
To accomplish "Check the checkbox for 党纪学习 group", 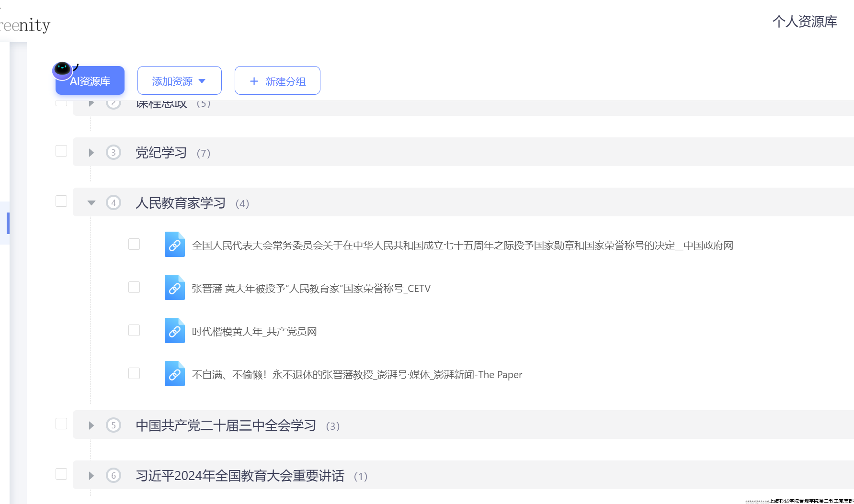I will (61, 150).
